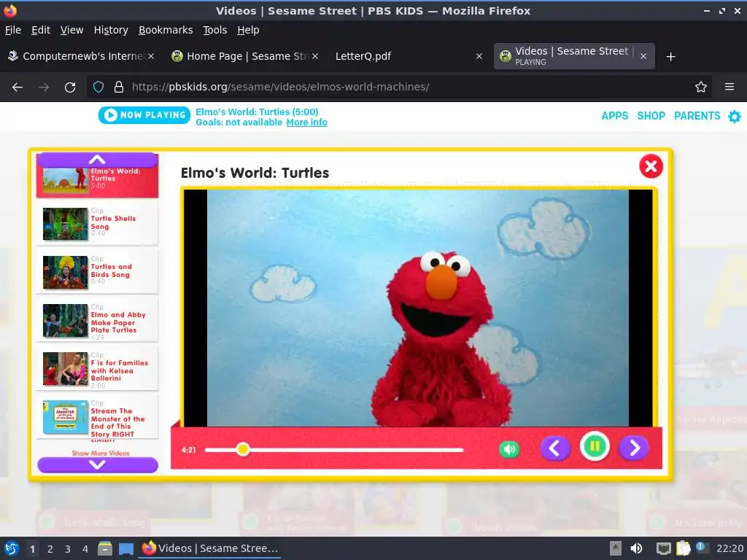Screen dimensions: 747x560
Task: Pause the video with the green pause button
Action: pos(595,447)
